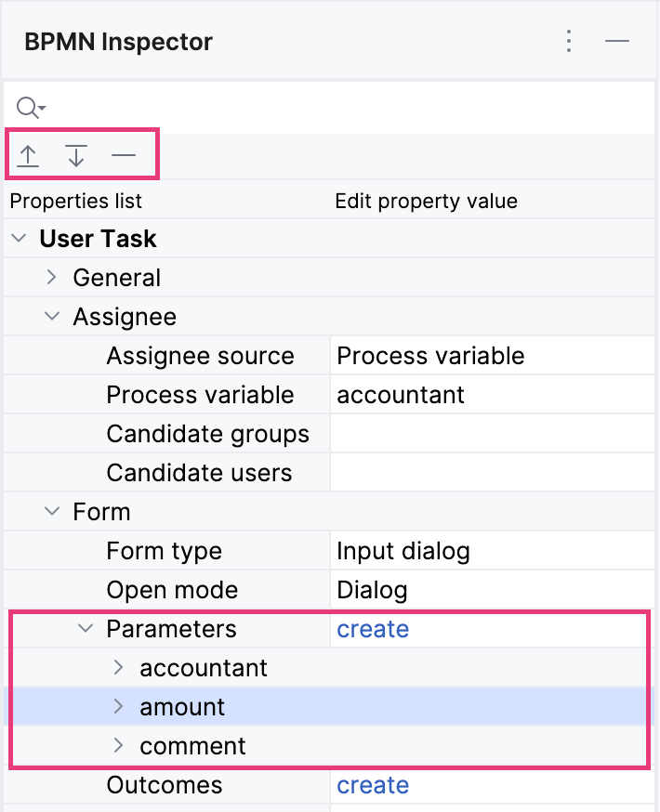Select the accountant value of Process variable
Image resolution: width=660 pixels, height=812 pixels.
401,394
